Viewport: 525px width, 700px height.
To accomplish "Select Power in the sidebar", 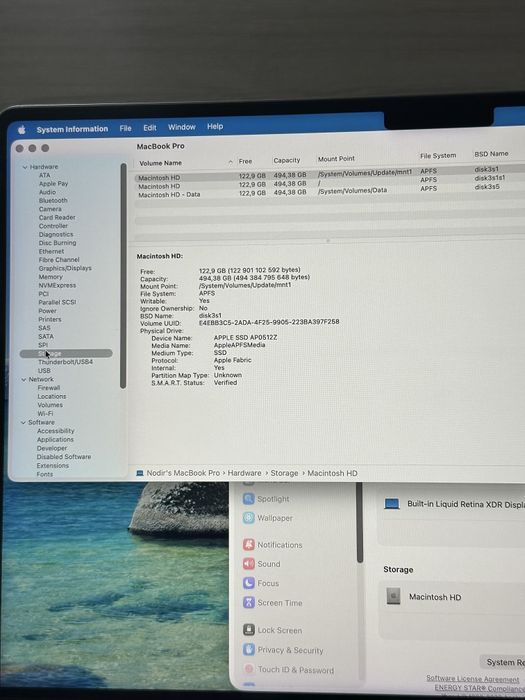I will click(47, 311).
